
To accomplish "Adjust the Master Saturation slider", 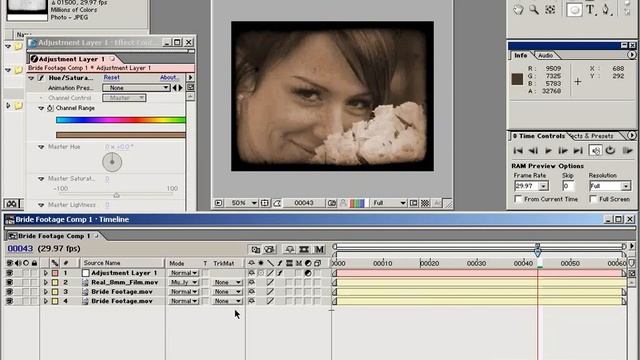I will [116, 195].
